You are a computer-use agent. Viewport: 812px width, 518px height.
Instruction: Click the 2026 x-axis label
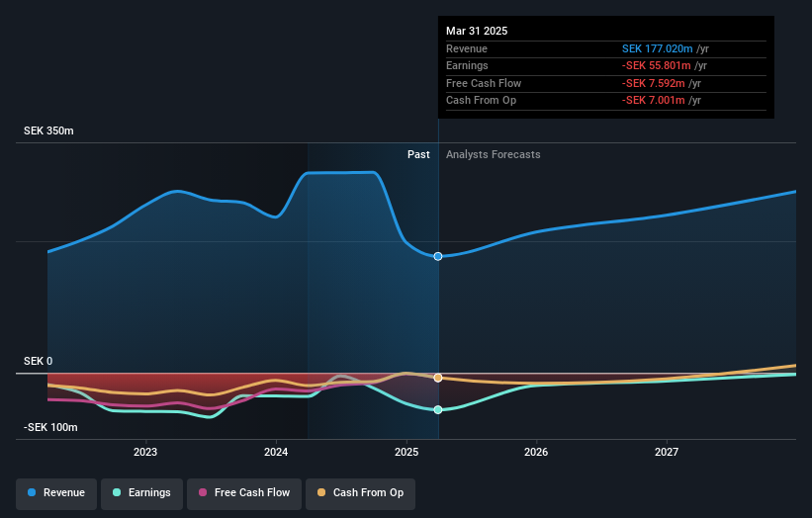click(x=536, y=452)
